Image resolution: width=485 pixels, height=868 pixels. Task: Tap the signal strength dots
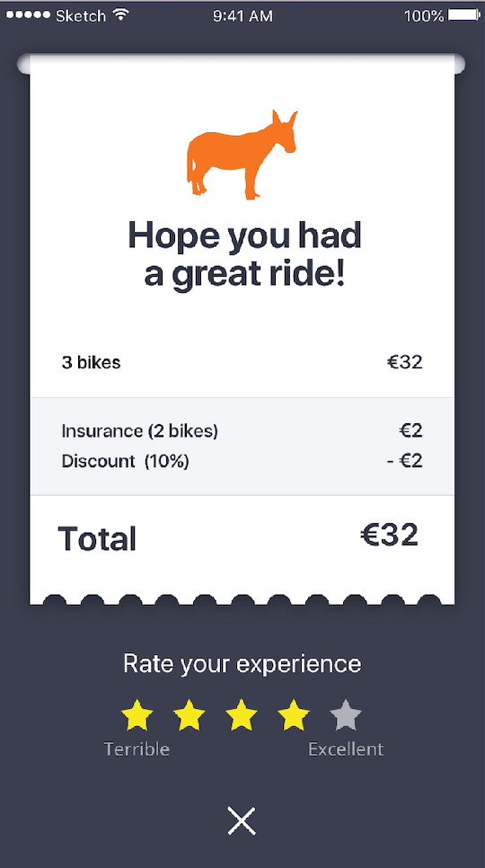pos(29,15)
